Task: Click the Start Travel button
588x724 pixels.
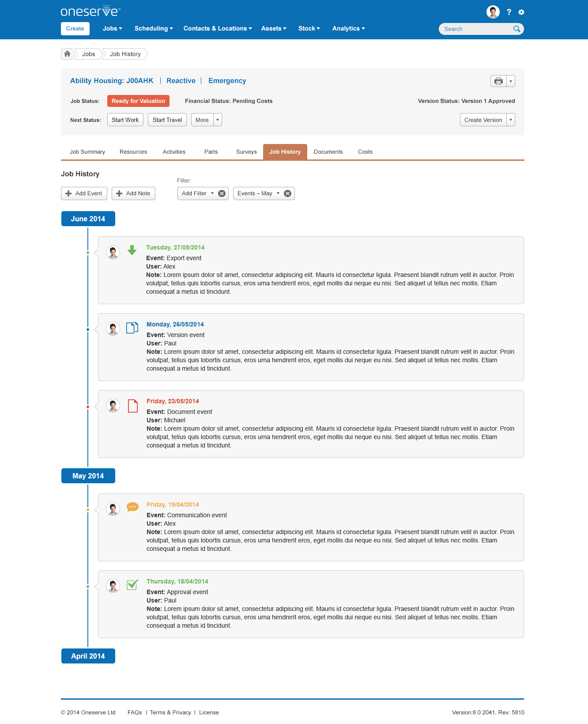Action: click(167, 120)
